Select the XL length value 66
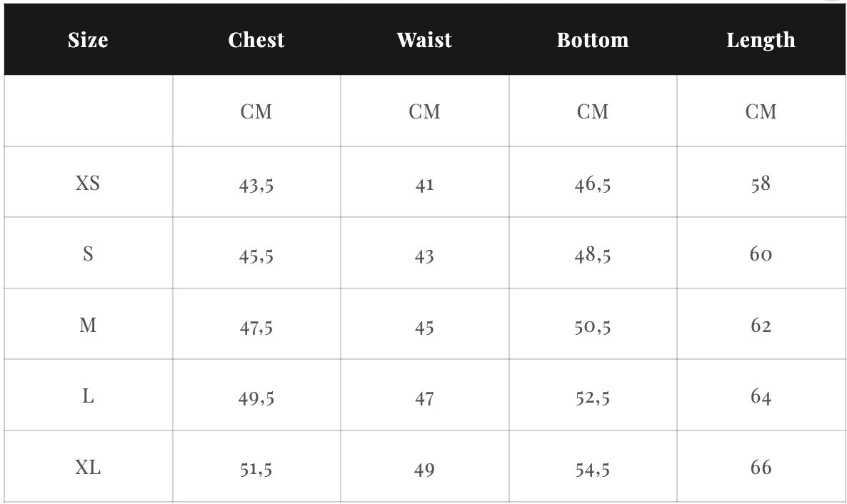Image resolution: width=847 pixels, height=504 pixels. (761, 468)
